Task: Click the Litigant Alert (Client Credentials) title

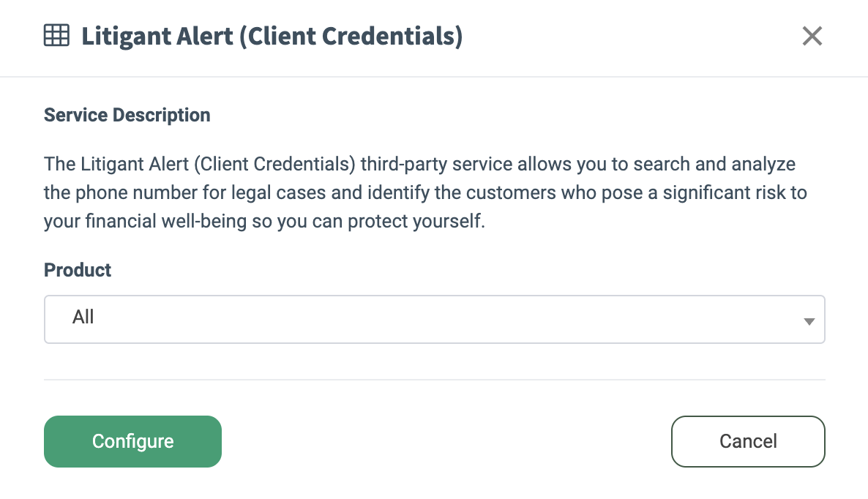Action: (x=272, y=36)
